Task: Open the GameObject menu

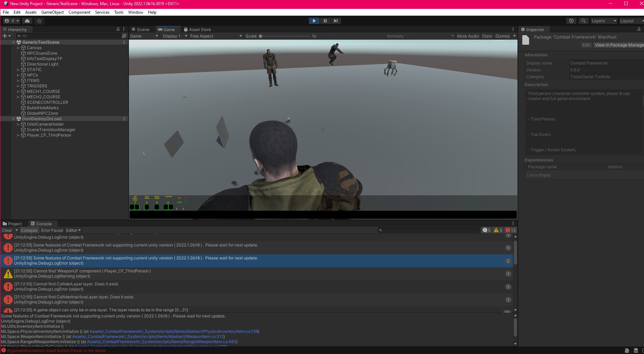Action: [x=53, y=12]
